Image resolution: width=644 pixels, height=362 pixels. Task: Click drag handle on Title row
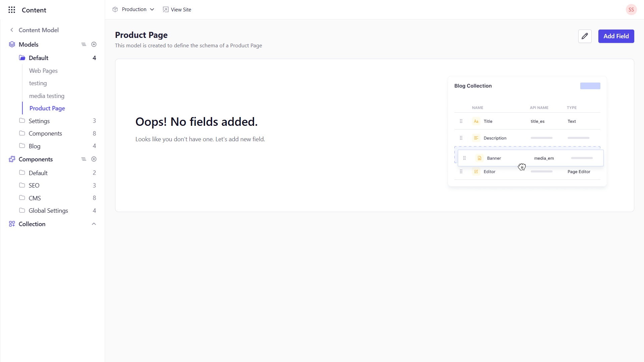(461, 121)
